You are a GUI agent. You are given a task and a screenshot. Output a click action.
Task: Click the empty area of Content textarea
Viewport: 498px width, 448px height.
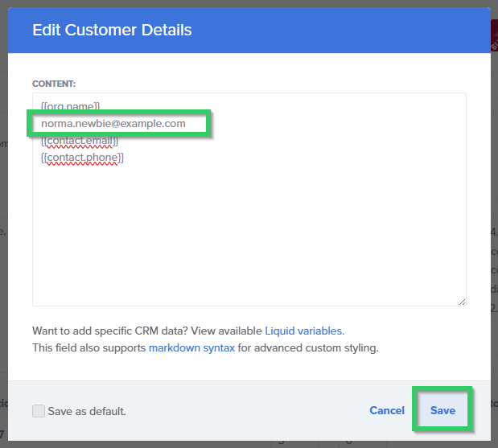click(249, 241)
